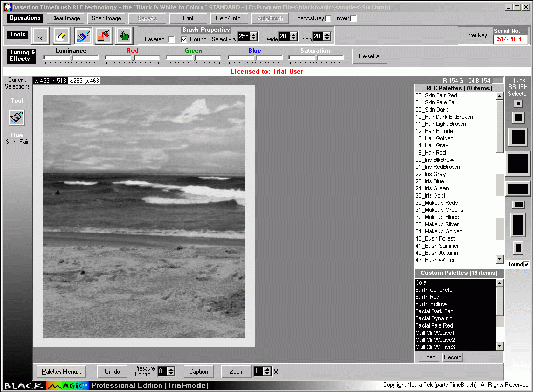Select the Eraser tool
The image size is (533, 392).
click(x=61, y=35)
